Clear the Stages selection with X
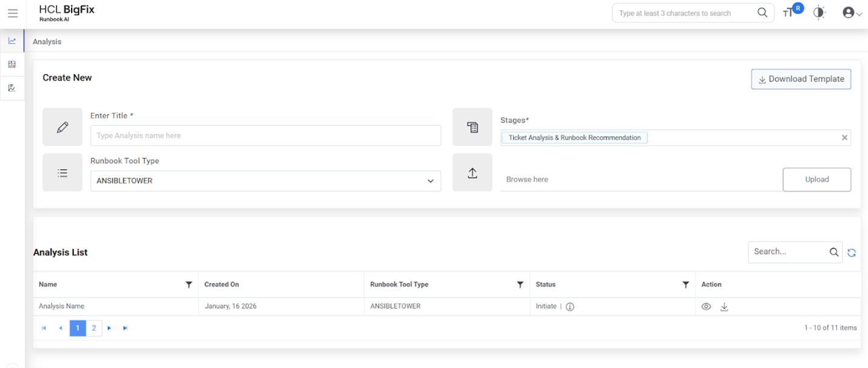This screenshot has width=868, height=368. (x=844, y=138)
